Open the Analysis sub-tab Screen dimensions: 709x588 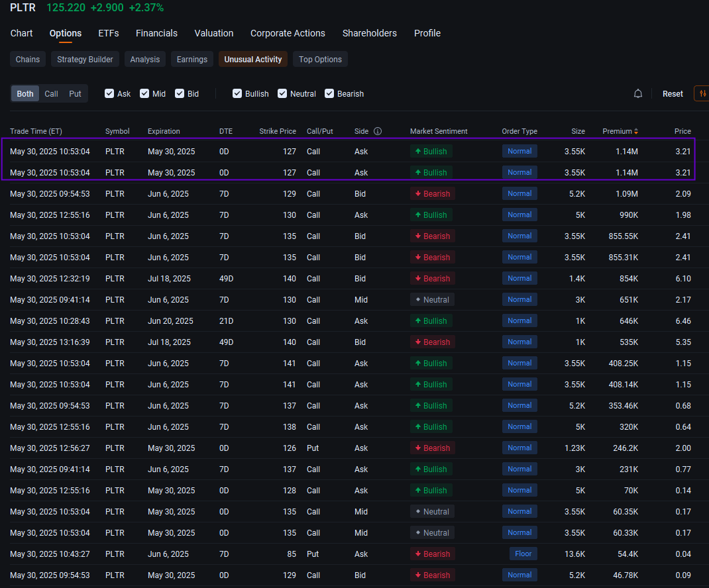coord(144,59)
